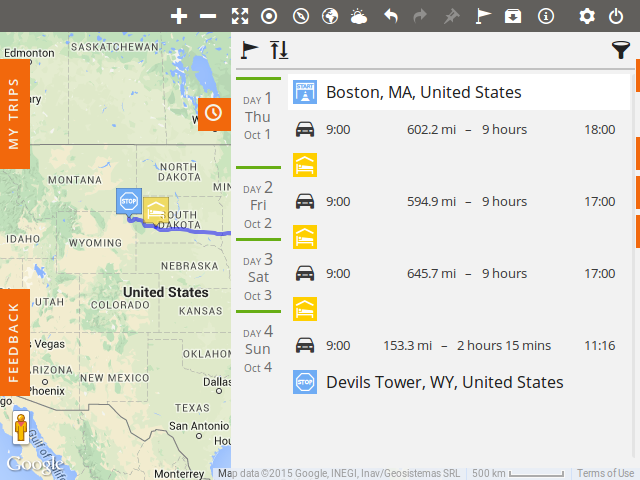Undo the last action
This screenshot has width=640, height=480.
(391, 16)
